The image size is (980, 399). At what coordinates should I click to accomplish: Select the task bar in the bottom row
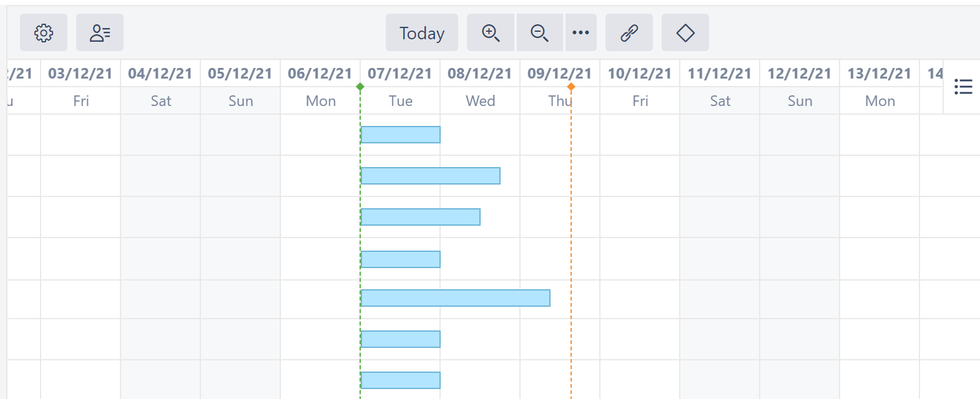click(400, 379)
